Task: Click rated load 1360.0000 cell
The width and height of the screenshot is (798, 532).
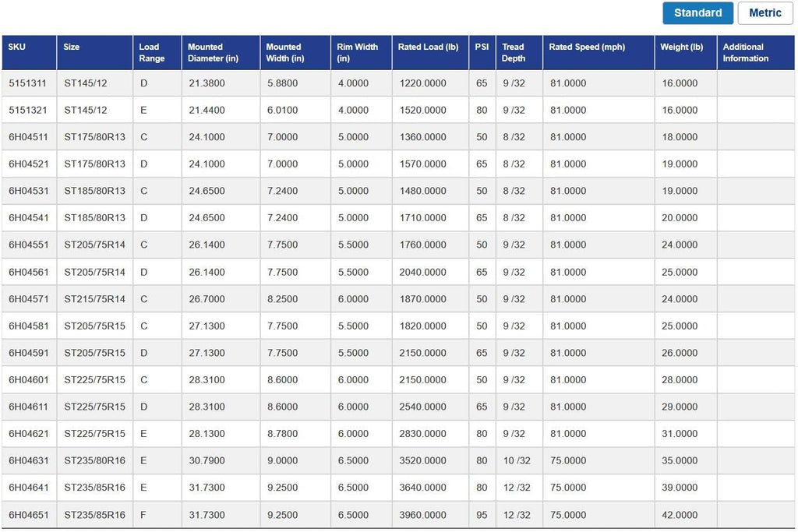Action: [x=430, y=137]
